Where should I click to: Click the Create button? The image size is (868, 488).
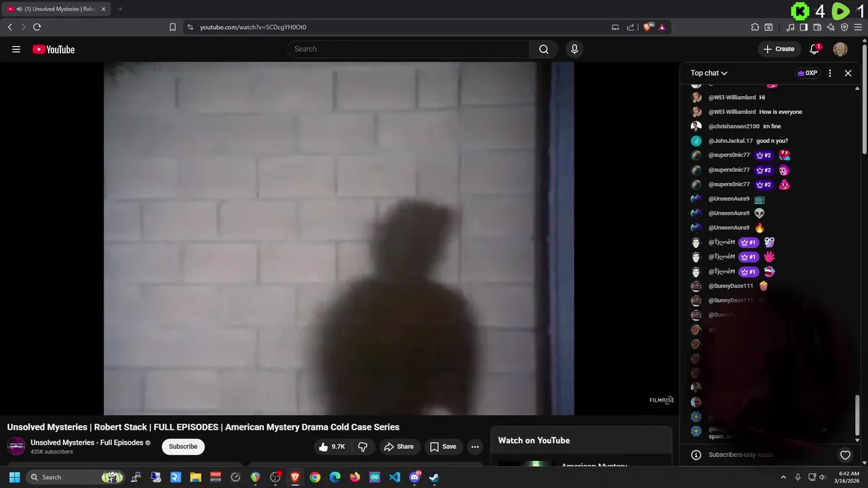[778, 49]
